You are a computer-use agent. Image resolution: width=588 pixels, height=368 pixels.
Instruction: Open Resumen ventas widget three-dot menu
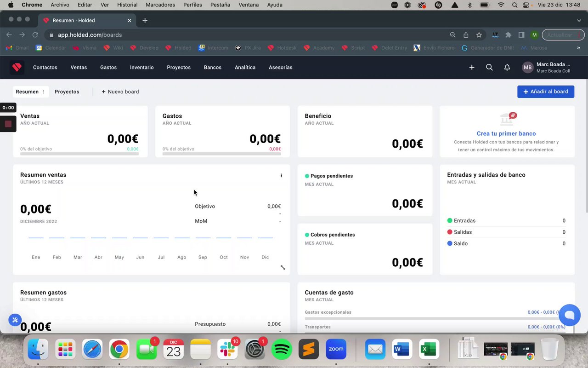(x=281, y=175)
